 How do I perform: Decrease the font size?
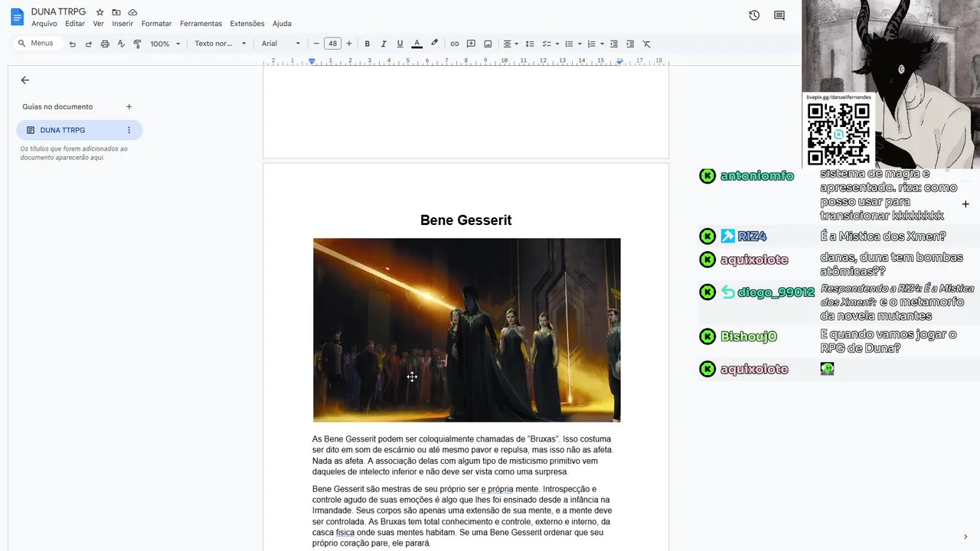pos(316,44)
